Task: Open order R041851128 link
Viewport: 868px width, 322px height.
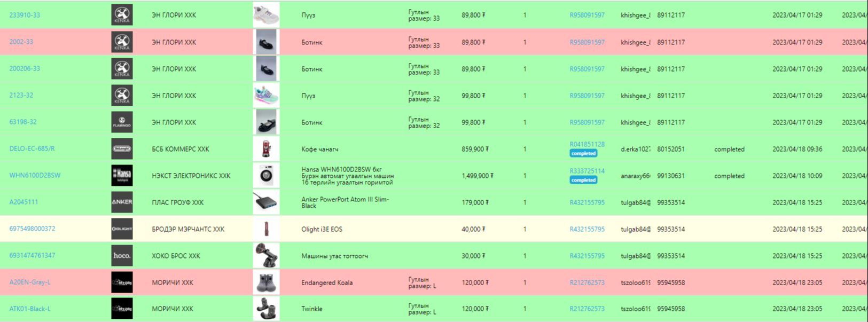Action: 587,144
